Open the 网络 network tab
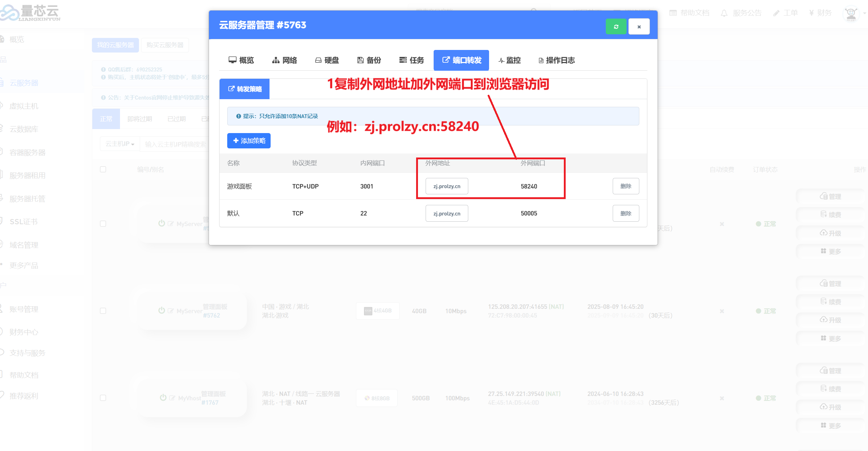 pos(284,60)
